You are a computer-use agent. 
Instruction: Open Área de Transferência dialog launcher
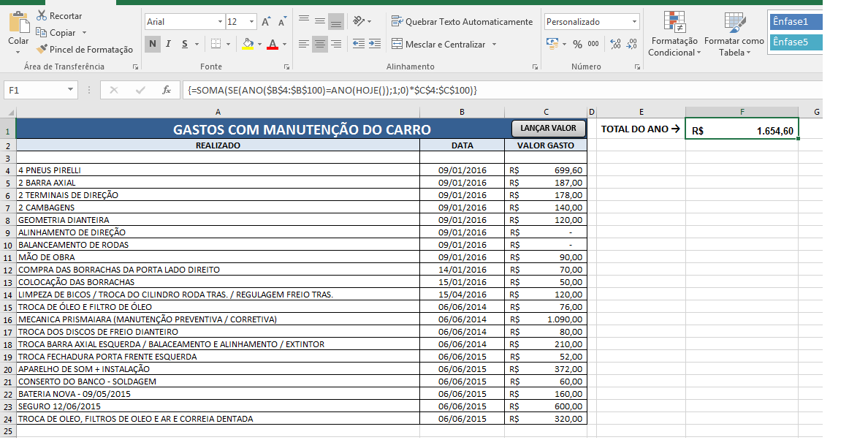click(x=136, y=67)
